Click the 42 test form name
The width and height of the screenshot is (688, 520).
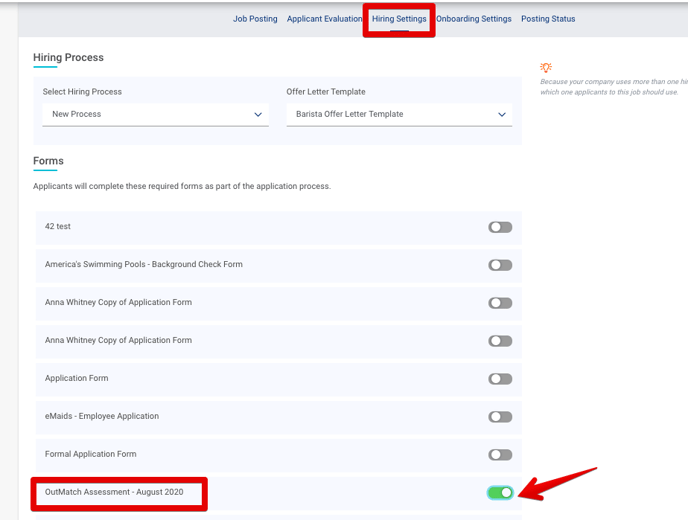tap(57, 226)
